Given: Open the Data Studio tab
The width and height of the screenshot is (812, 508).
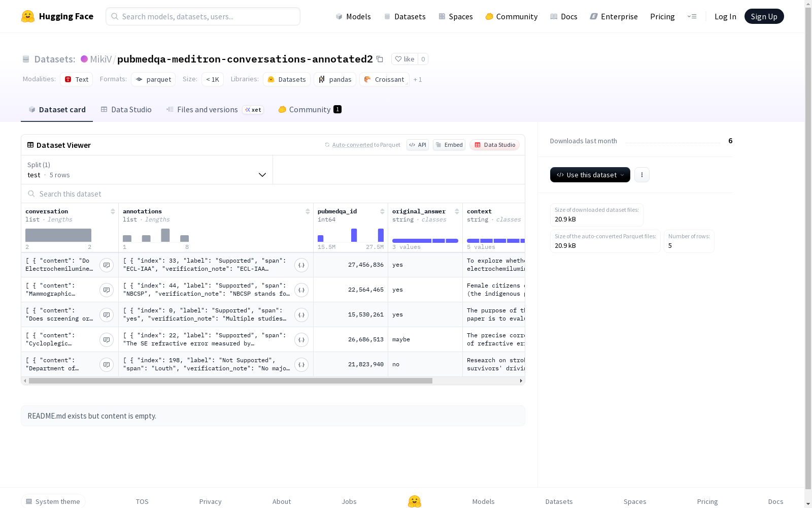Looking at the screenshot, I should click(x=126, y=110).
